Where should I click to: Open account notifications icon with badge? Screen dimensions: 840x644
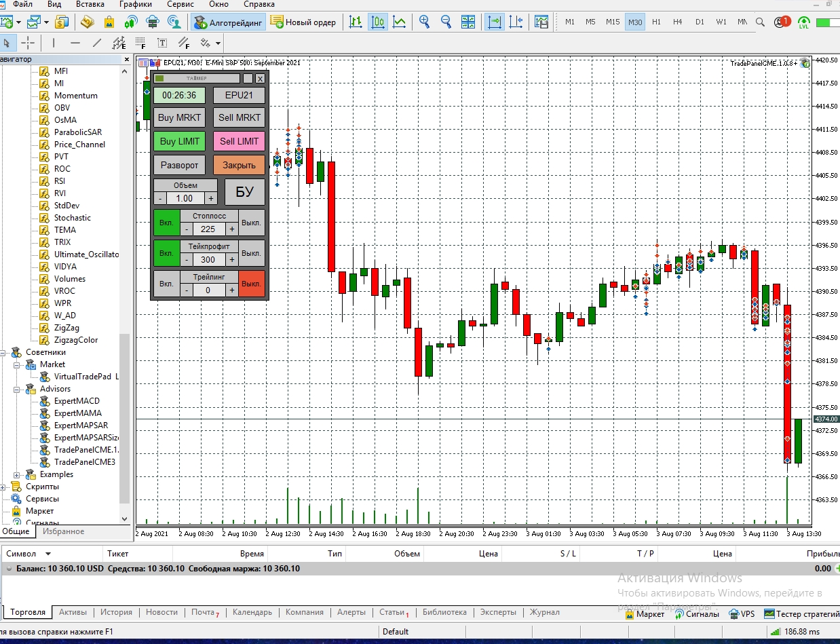(x=782, y=22)
